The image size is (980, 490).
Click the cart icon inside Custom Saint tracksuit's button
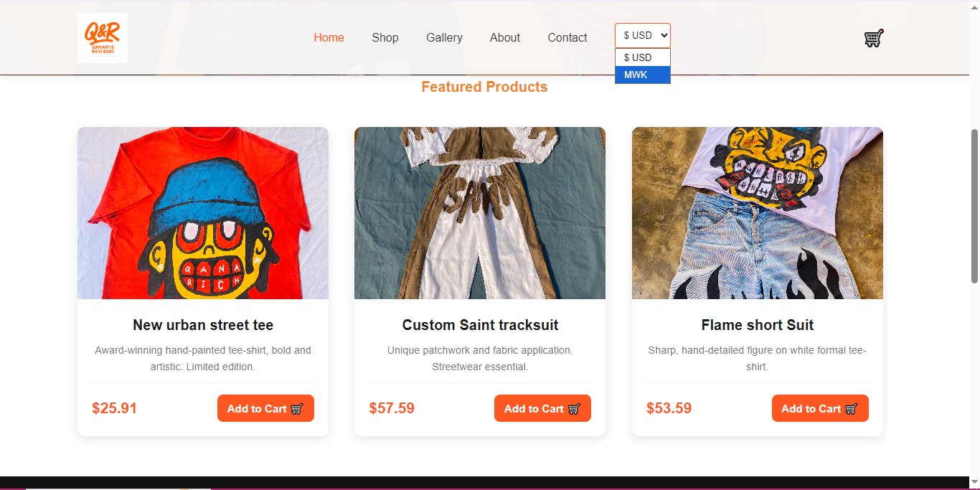point(573,408)
